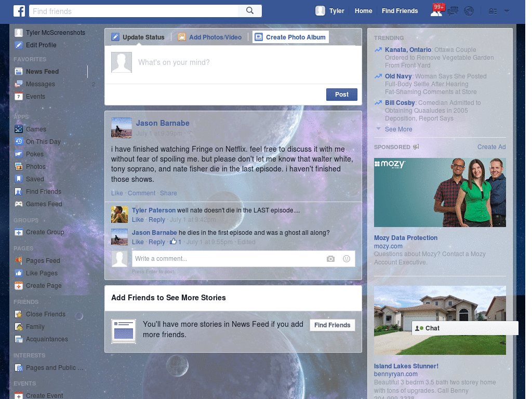Click the Family list icon
This screenshot has height=399, width=532.
tap(19, 327)
